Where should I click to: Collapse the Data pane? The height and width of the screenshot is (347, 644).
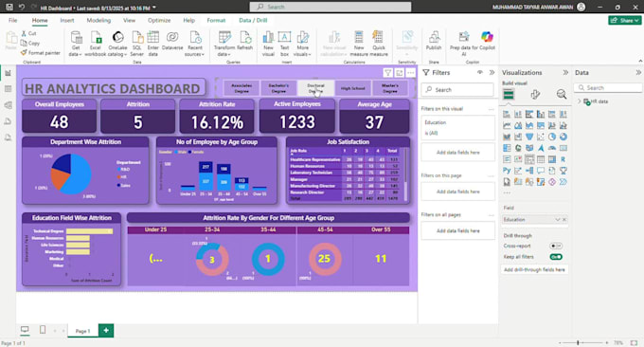pos(638,72)
